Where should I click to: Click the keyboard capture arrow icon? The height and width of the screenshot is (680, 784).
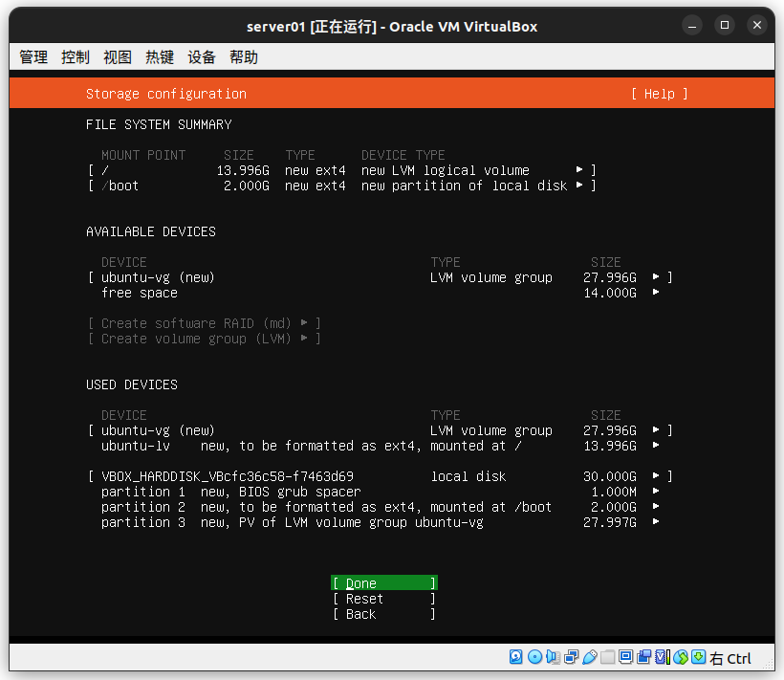click(699, 657)
